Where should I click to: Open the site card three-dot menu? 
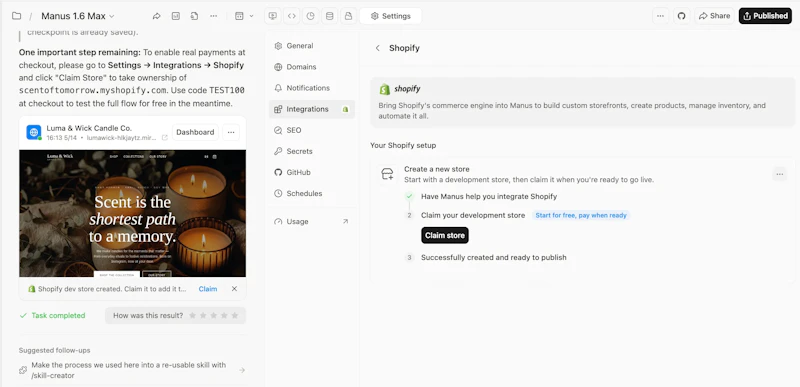pyautogui.click(x=231, y=132)
